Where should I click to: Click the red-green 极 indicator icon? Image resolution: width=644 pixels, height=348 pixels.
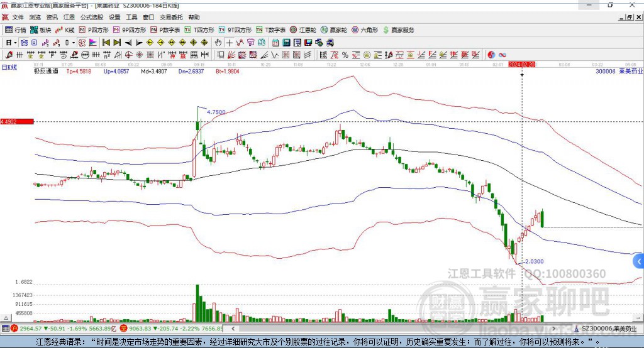click(x=82, y=43)
